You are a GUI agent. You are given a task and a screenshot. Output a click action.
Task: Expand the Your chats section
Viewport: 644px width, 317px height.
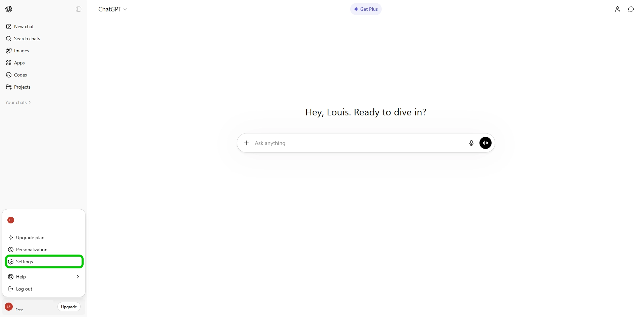point(18,102)
